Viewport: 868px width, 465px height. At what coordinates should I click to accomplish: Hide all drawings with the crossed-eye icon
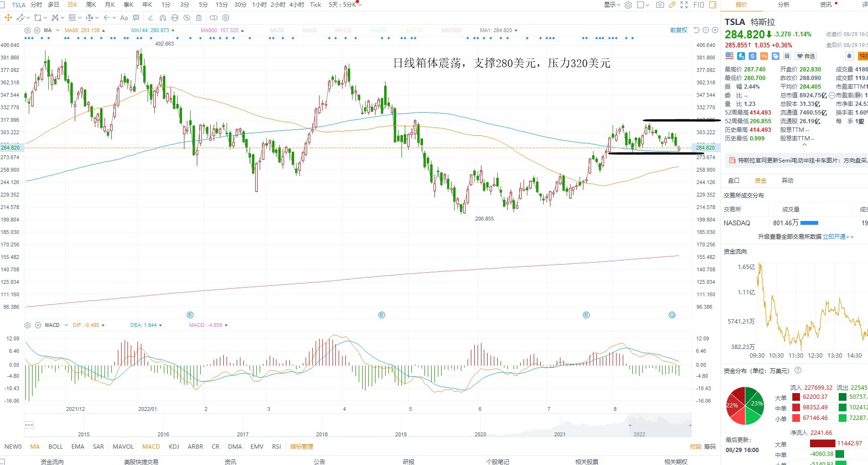click(187, 18)
